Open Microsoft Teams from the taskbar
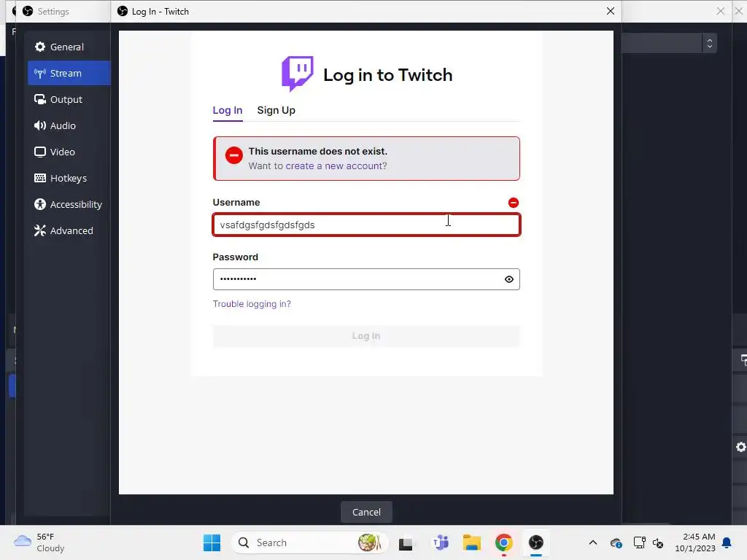747x560 pixels. [441, 542]
